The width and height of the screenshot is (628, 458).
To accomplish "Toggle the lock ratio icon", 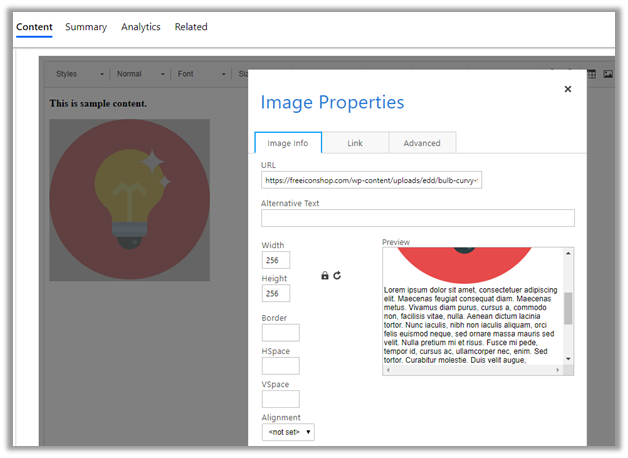I will pyautogui.click(x=324, y=275).
